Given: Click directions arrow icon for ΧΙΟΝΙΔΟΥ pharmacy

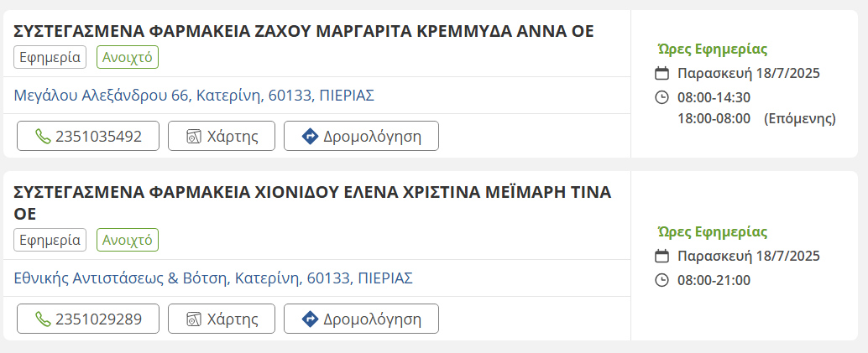Looking at the screenshot, I should pos(310,319).
